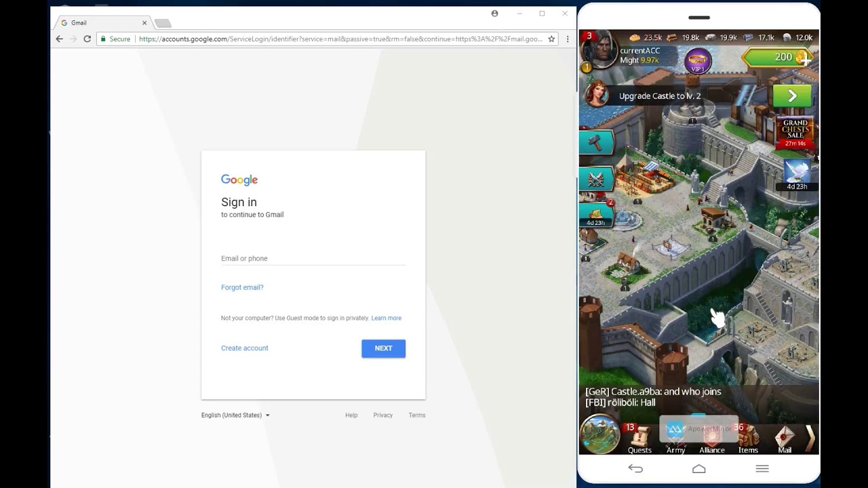This screenshot has height=488, width=868.
Task: Expand English (United States) language dropdown
Action: coord(235,415)
